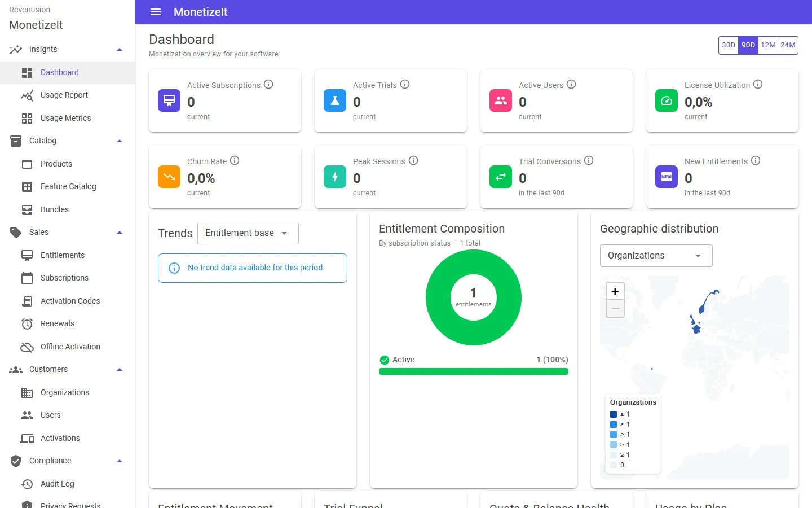Click 'No trend data available for this period.'
Screen dimensions: 812x508
coord(256,268)
